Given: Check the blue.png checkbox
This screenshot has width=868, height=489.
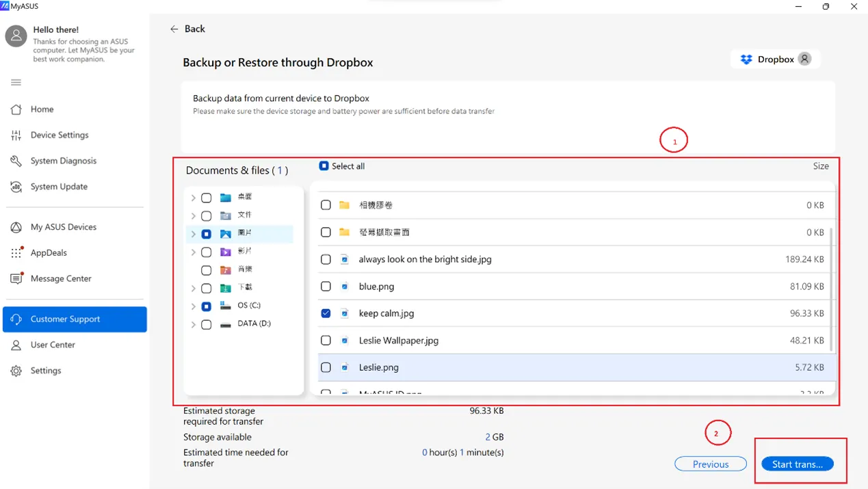Looking at the screenshot, I should 326,286.
